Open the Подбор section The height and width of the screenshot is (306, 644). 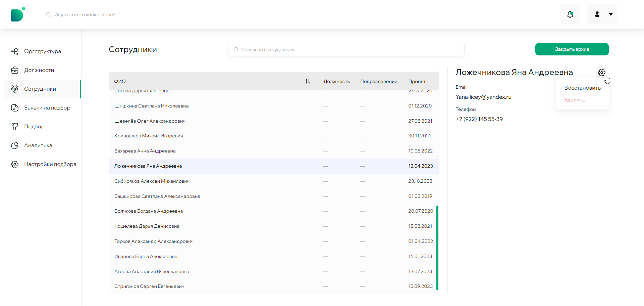[x=43, y=127]
